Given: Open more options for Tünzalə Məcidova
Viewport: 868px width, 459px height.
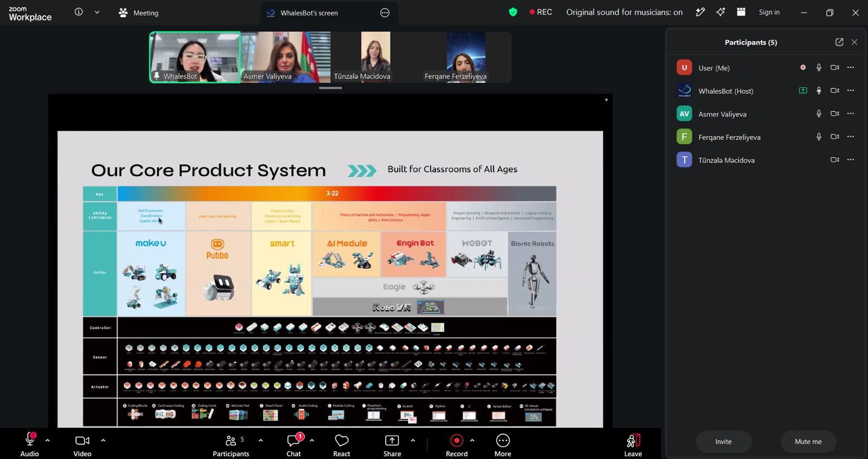Looking at the screenshot, I should [x=851, y=160].
